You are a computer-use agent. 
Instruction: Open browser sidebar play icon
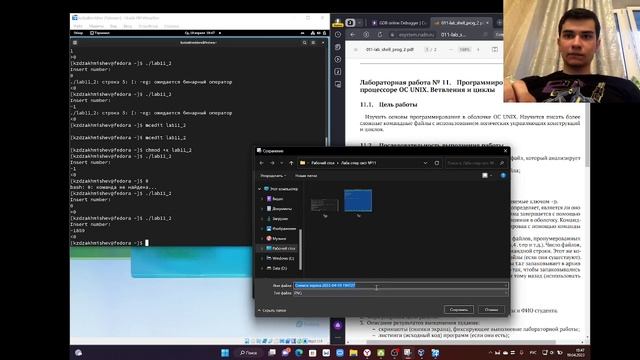(338, 60)
